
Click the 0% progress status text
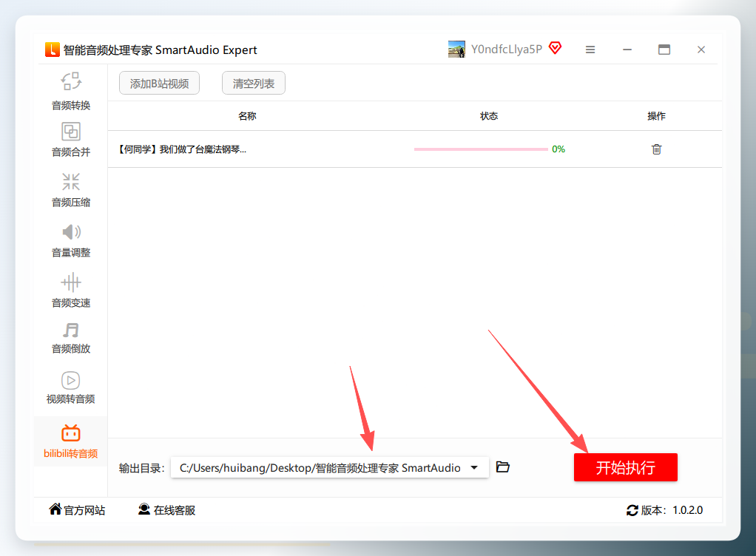[558, 149]
